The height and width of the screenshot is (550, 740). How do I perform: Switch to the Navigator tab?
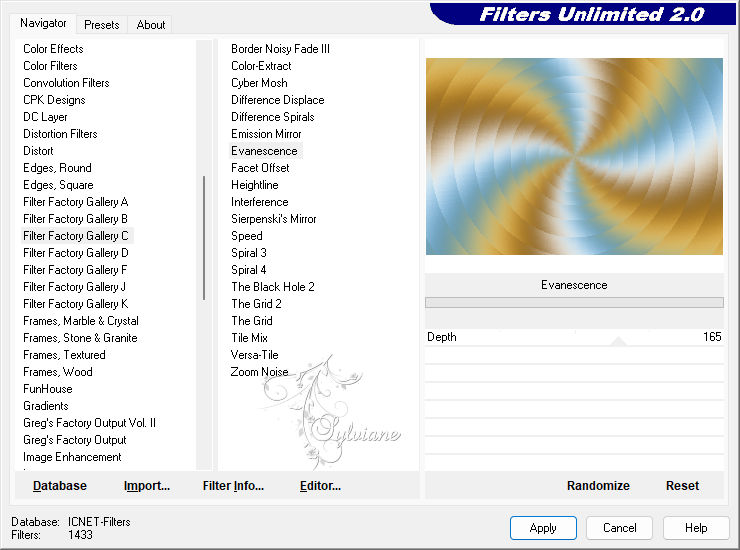pos(43,23)
